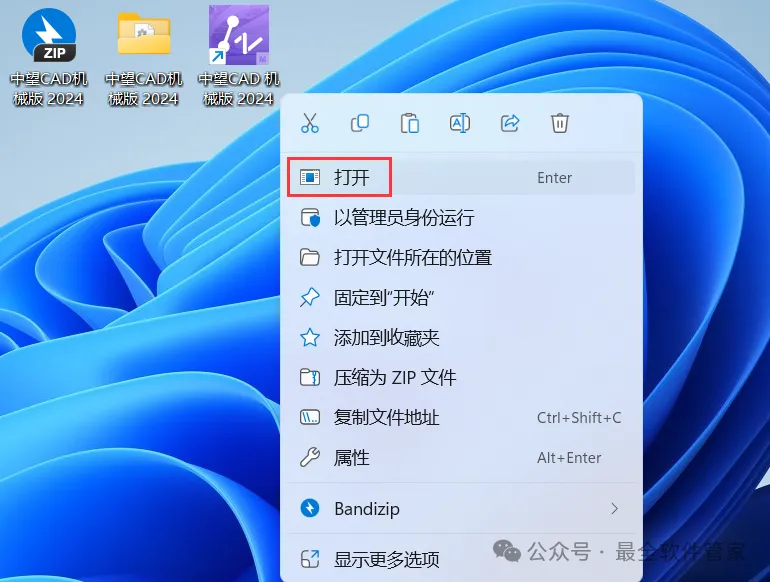Choose 打开文件所在的位置 menu entry
The height and width of the screenshot is (582, 770).
[x=460, y=257]
